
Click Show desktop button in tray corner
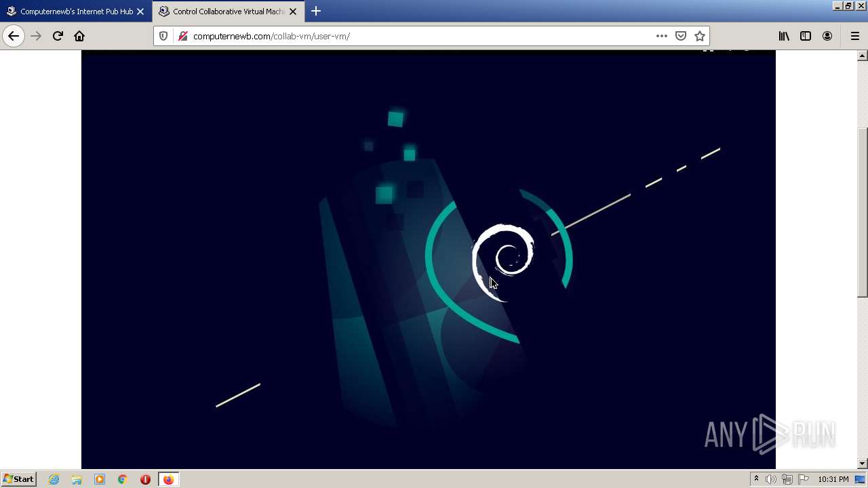(860, 479)
